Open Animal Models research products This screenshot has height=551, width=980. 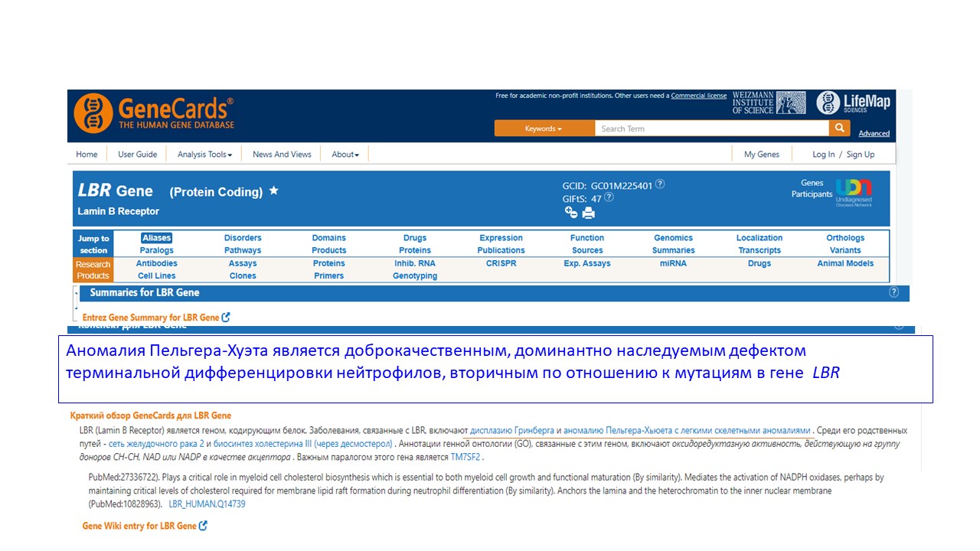(x=845, y=263)
